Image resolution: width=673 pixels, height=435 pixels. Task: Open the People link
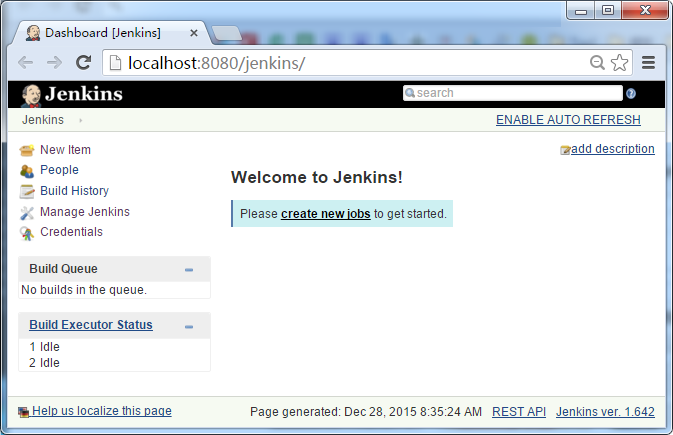click(x=59, y=170)
